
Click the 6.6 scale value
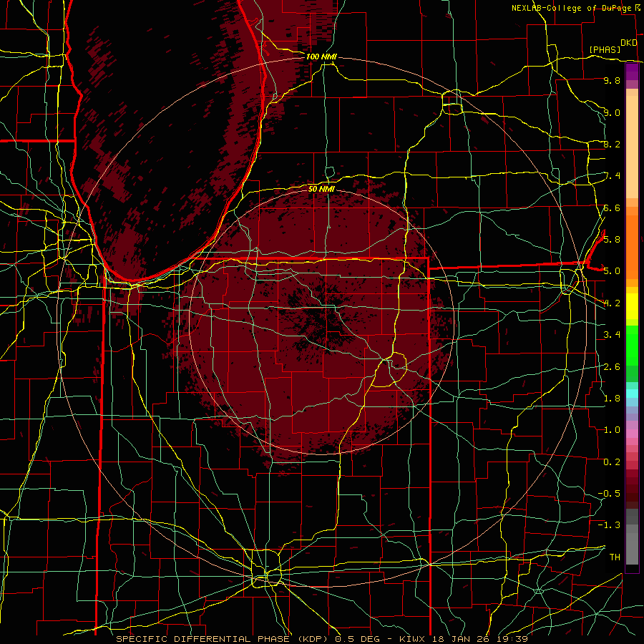click(612, 208)
